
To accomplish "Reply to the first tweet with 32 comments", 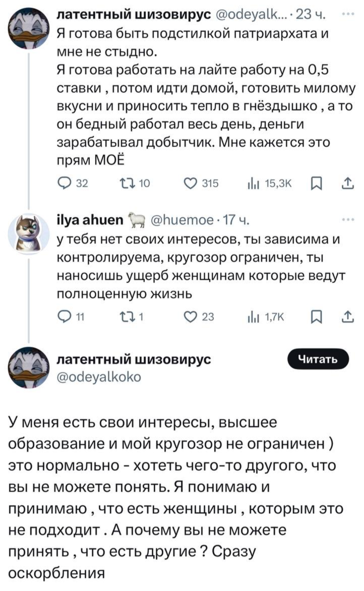I will tap(63, 183).
